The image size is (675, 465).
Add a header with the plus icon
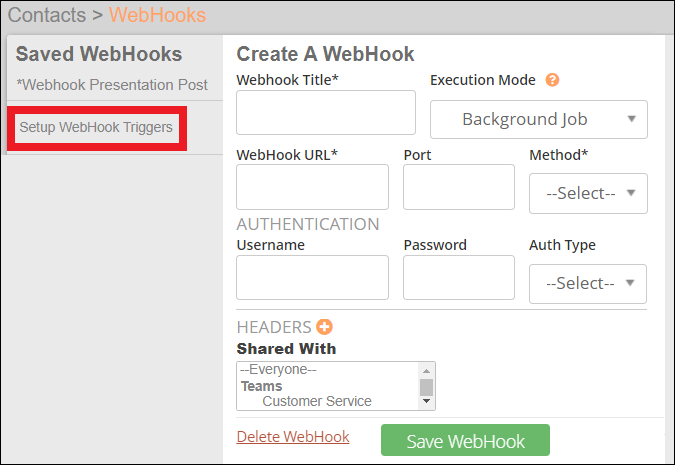pyautogui.click(x=325, y=327)
